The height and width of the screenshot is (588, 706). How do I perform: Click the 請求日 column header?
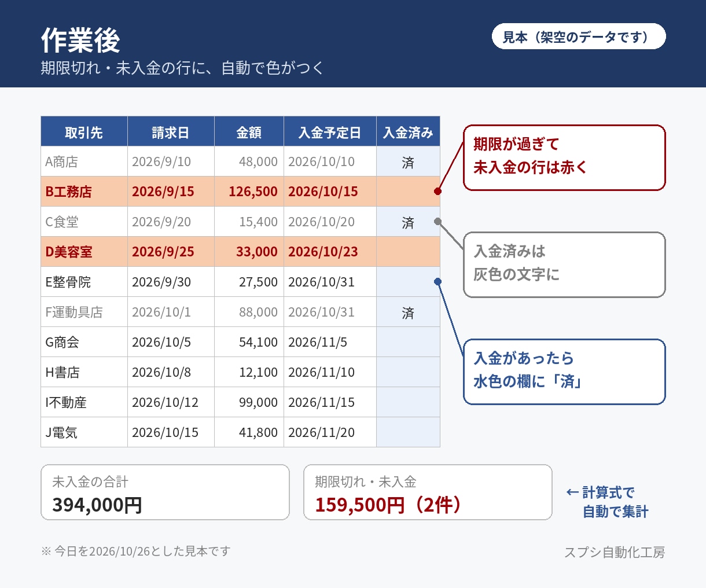click(x=171, y=131)
